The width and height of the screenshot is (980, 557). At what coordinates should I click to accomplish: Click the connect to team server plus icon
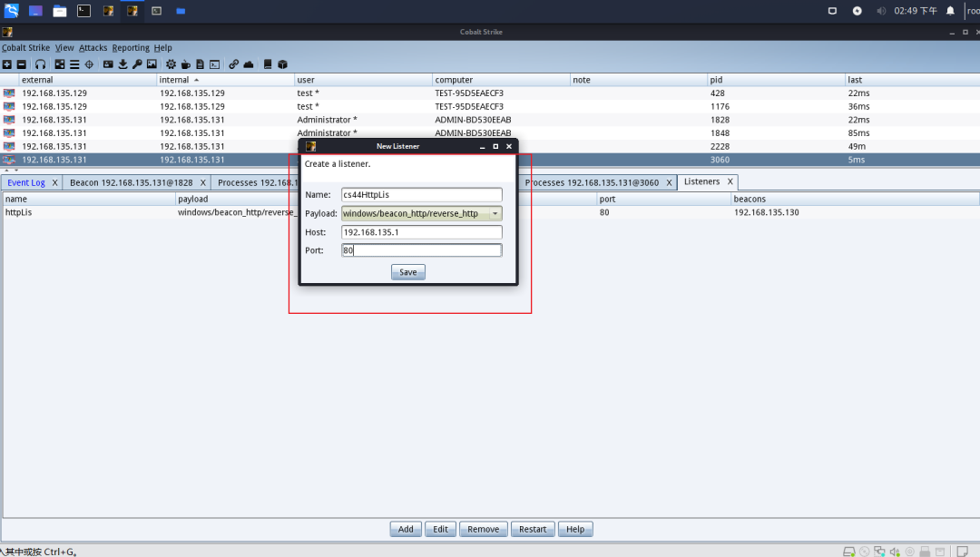click(7, 64)
